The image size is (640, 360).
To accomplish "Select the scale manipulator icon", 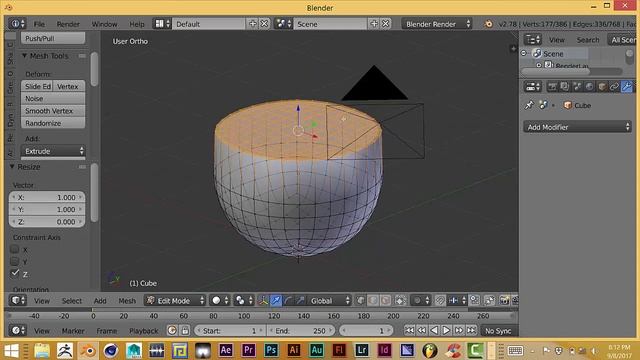I will (300, 301).
